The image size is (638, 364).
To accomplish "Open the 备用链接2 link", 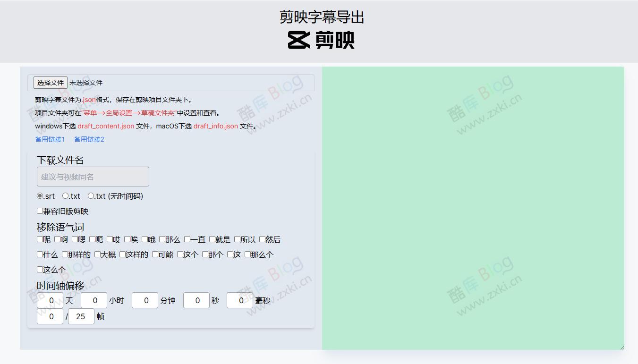I will click(x=89, y=139).
